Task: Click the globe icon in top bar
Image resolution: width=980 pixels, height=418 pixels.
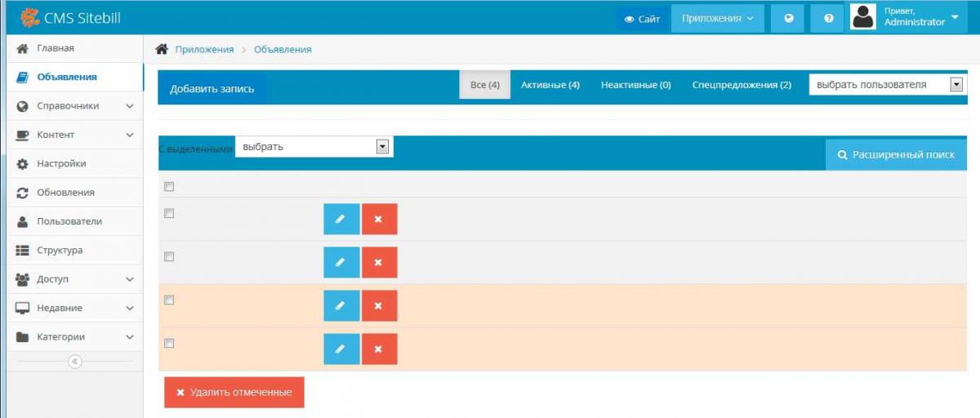Action: pos(788,18)
